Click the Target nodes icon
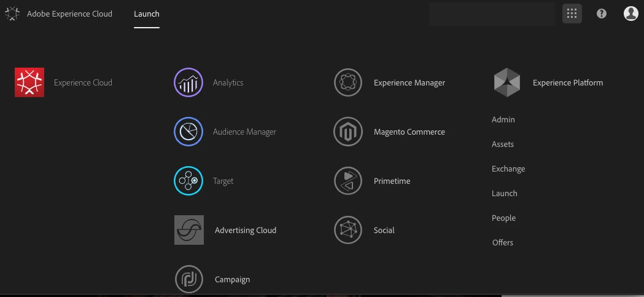 [188, 181]
